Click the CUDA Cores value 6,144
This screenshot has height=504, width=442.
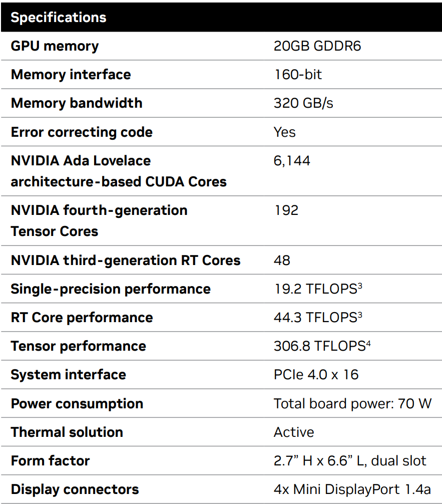(x=292, y=161)
